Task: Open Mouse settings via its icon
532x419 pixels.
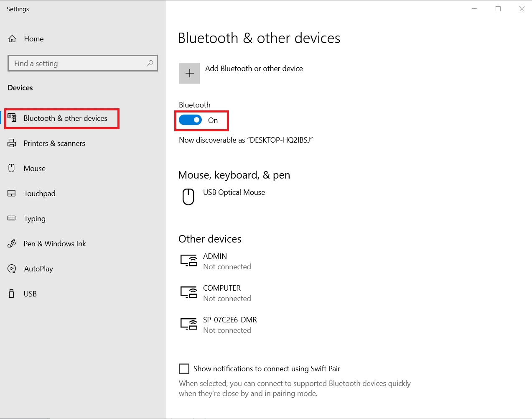Action: coord(12,168)
